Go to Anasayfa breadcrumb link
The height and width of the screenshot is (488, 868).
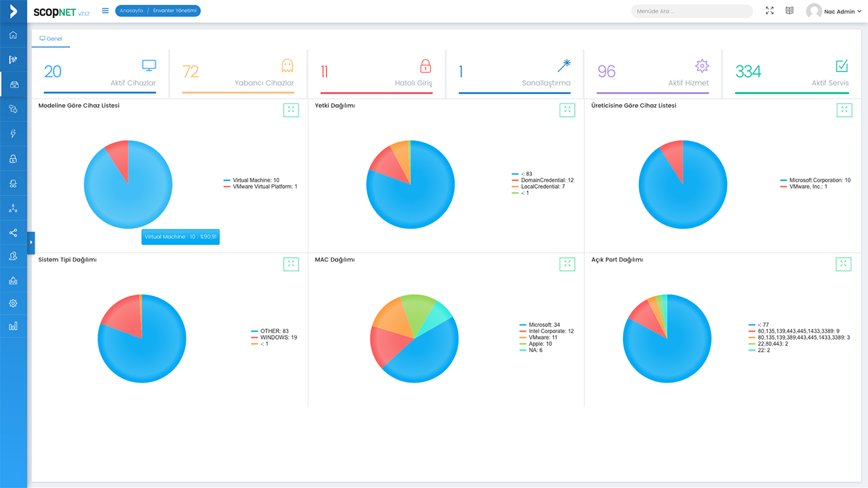click(132, 11)
